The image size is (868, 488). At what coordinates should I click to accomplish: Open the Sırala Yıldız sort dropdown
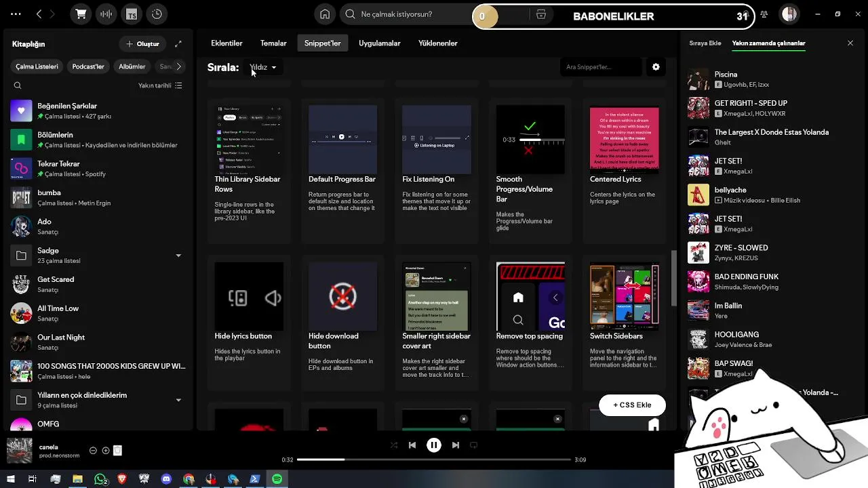coord(262,67)
